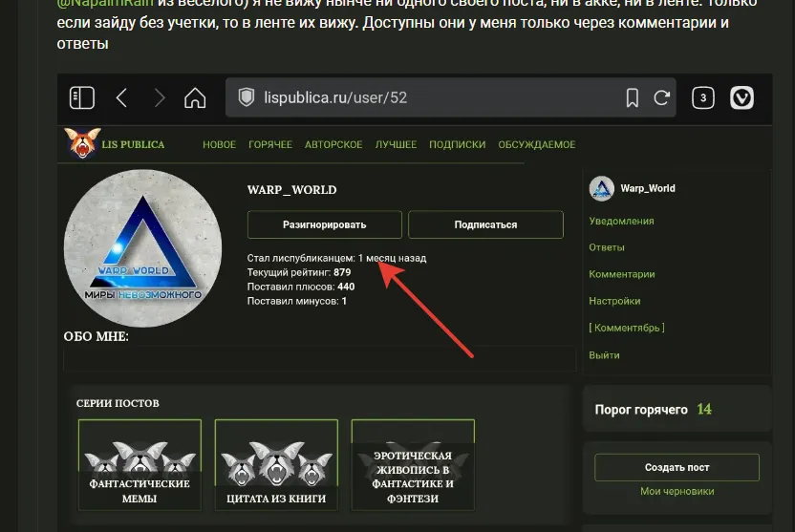Click the Lis Publica fox logo
Viewport: 795px width, 532px height.
click(83, 144)
